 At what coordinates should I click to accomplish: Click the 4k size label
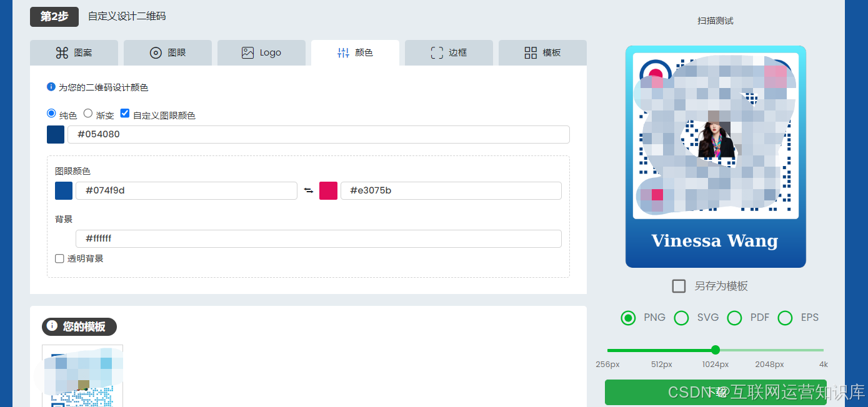(824, 365)
